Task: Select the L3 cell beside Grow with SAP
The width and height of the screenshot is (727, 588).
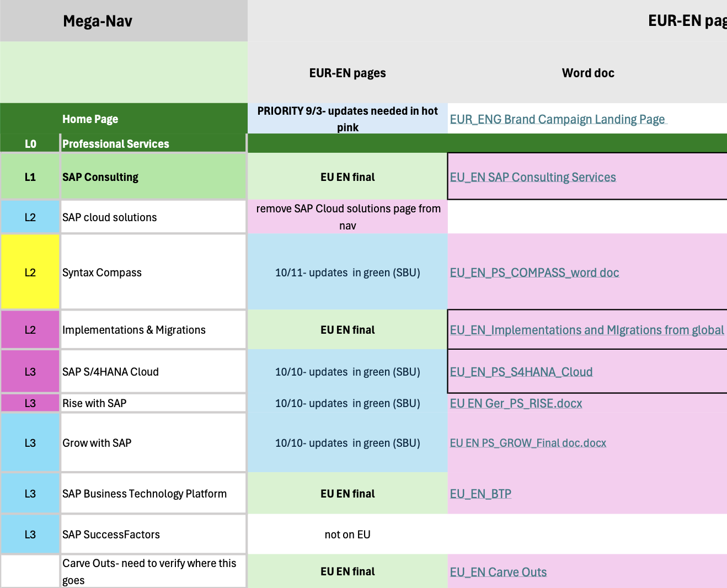Action: click(30, 443)
